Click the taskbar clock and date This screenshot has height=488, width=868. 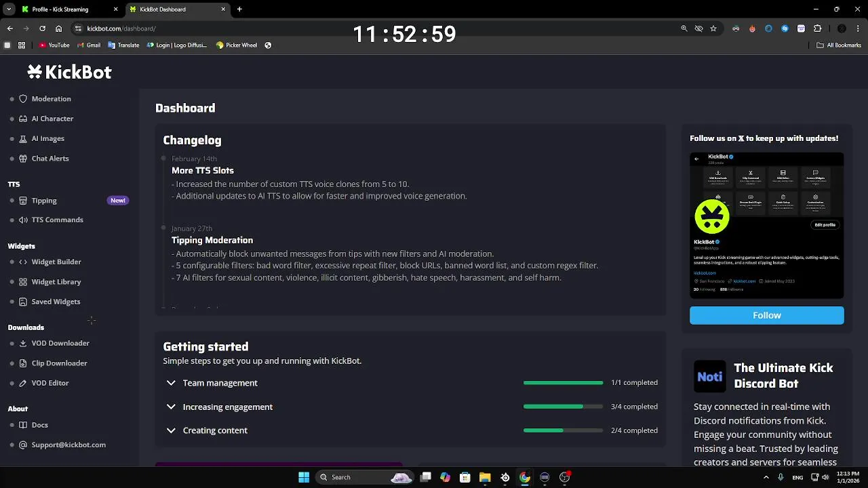pos(848,477)
